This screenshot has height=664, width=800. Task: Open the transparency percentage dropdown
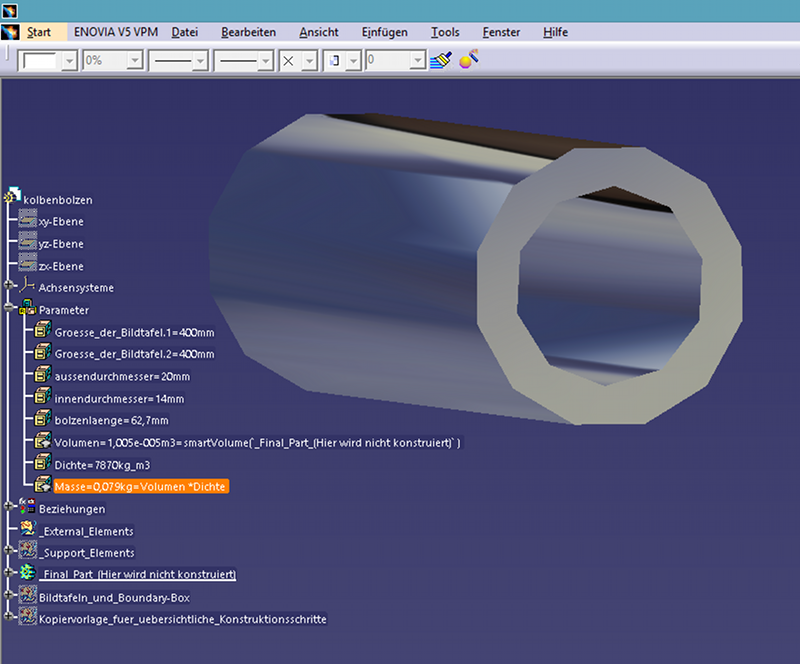(x=132, y=61)
